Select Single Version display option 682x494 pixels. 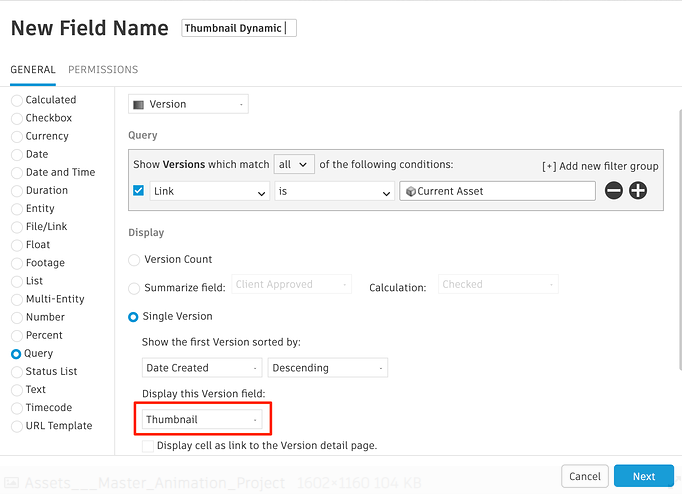[133, 317]
